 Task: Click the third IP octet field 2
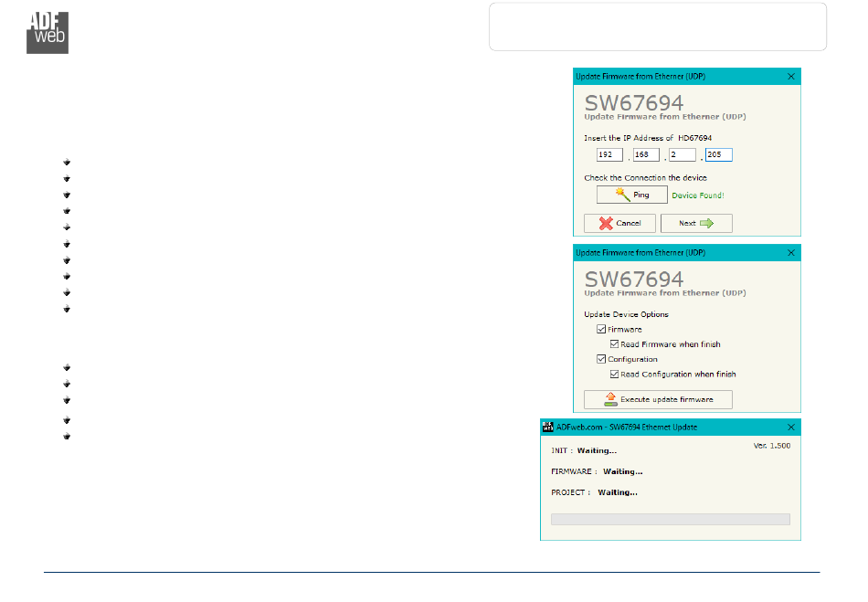point(682,155)
